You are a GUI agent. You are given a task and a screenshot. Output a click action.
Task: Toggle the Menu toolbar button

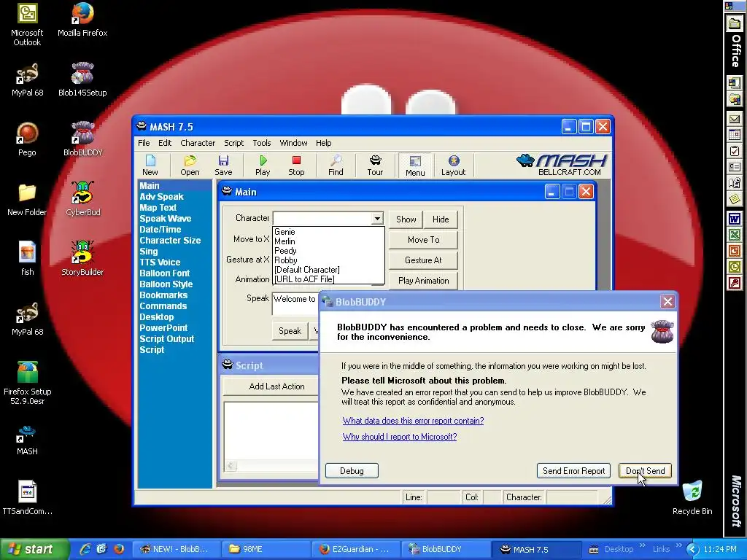[x=415, y=166]
